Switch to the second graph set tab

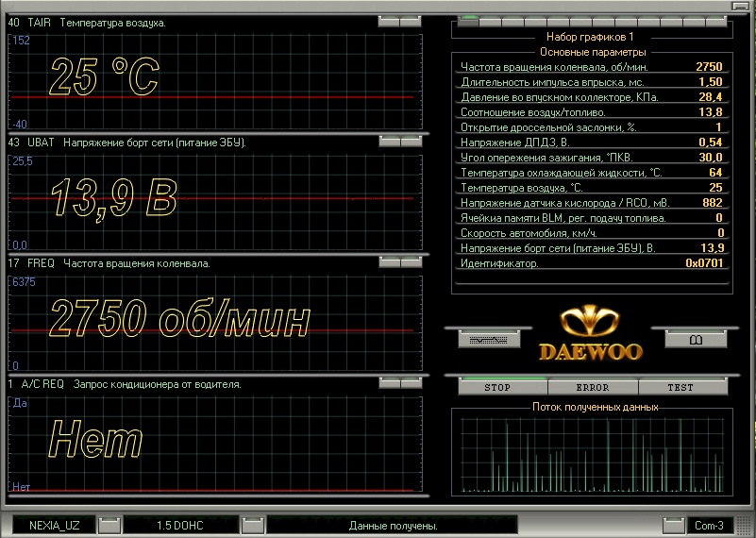pyautogui.click(x=490, y=20)
